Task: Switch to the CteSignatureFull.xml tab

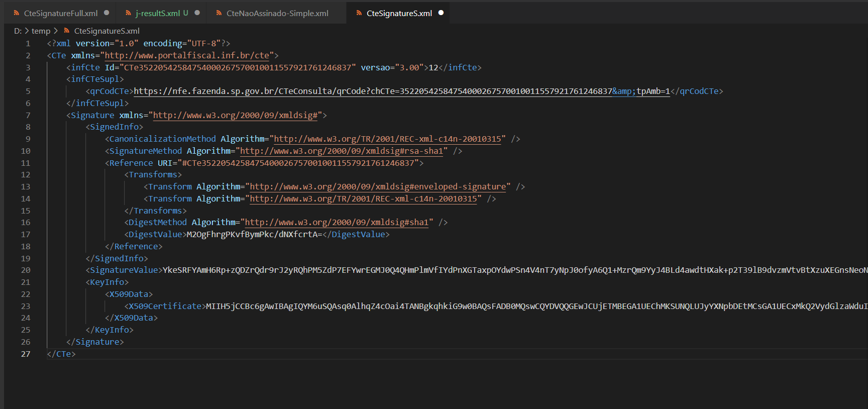Action: (x=60, y=13)
